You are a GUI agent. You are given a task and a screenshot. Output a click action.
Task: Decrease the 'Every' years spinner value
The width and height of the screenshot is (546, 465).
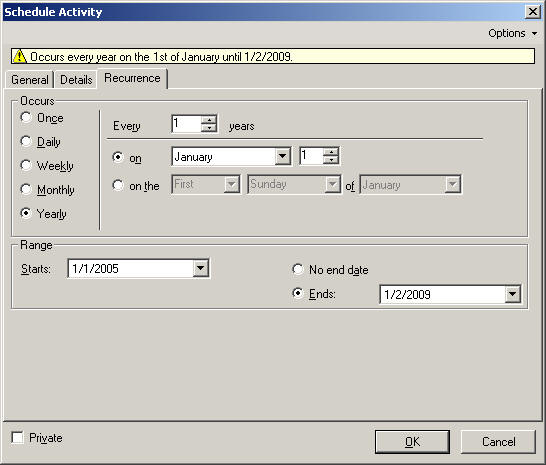click(x=209, y=128)
